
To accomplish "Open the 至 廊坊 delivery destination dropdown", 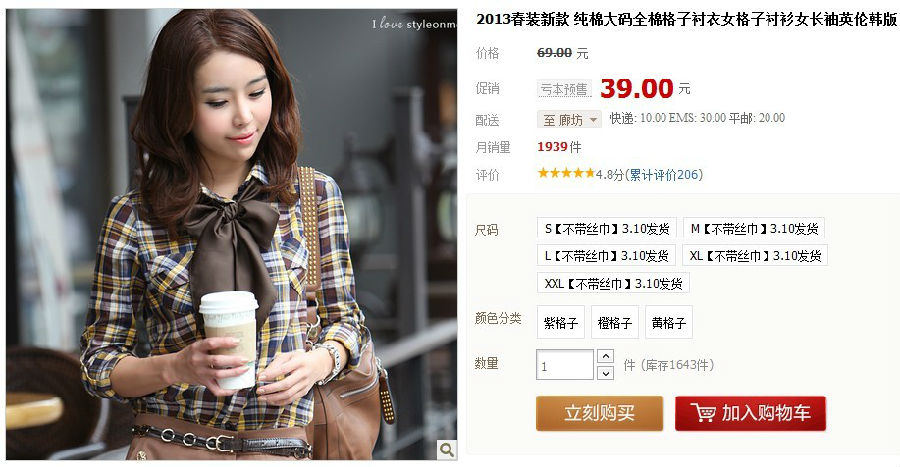I will pos(569,119).
